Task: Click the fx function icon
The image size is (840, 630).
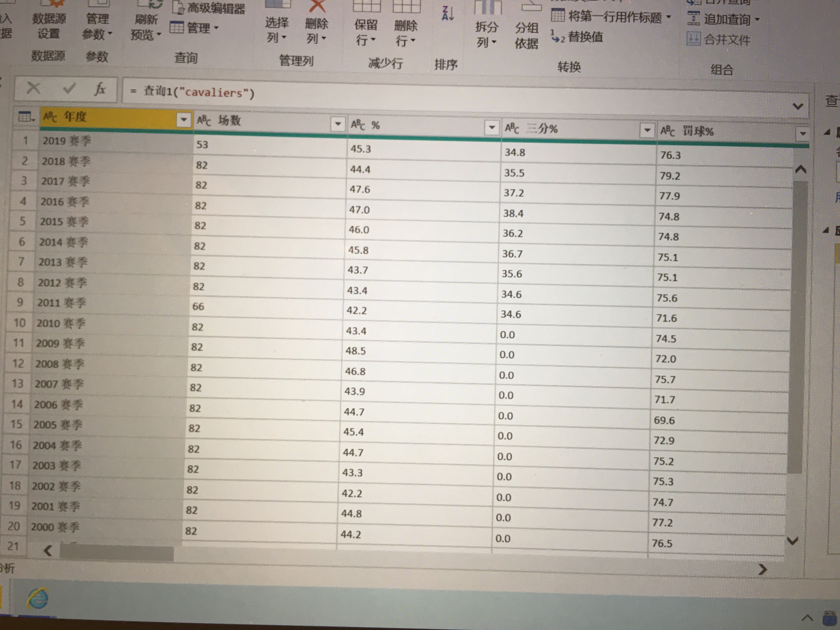Action: coord(100,90)
